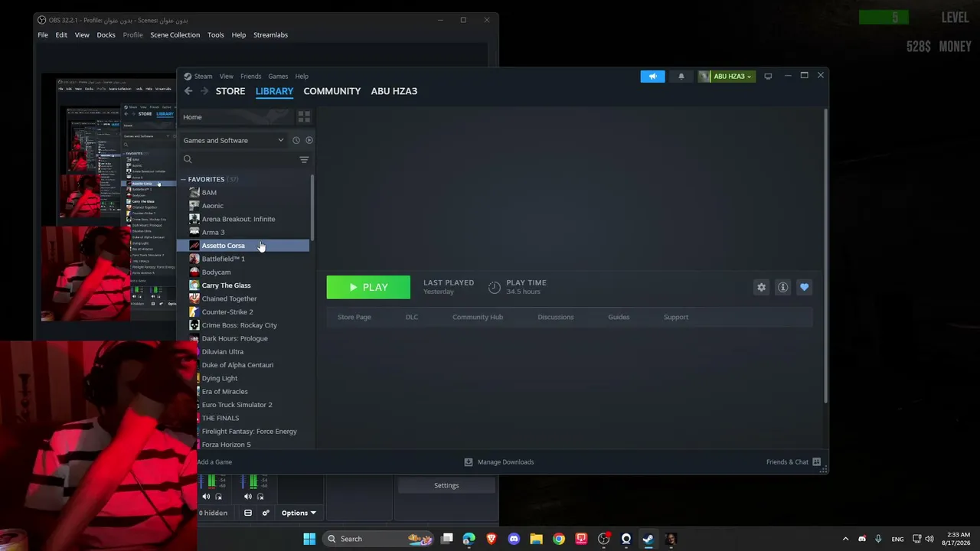Toggle monitoring on first OBS audio channel

(219, 497)
